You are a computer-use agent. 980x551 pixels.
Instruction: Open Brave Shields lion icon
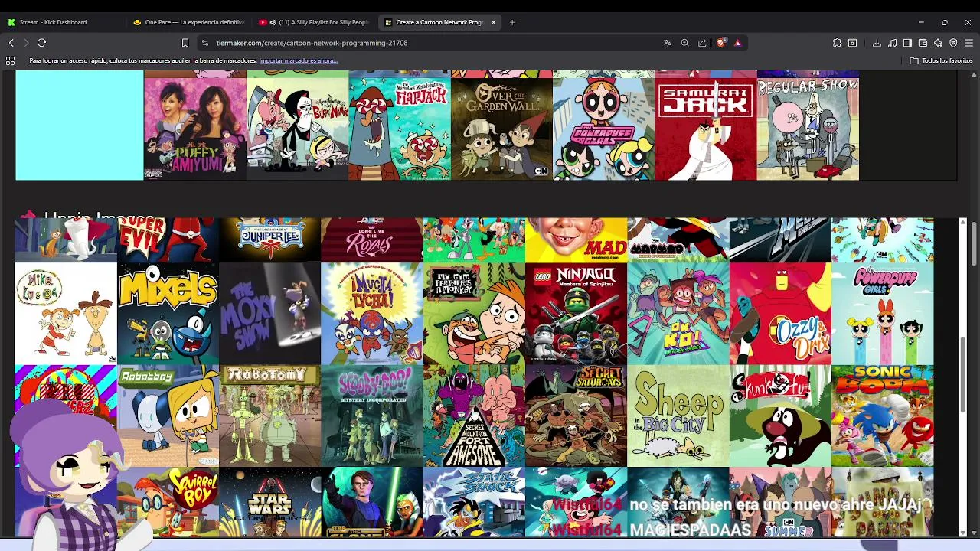[720, 43]
